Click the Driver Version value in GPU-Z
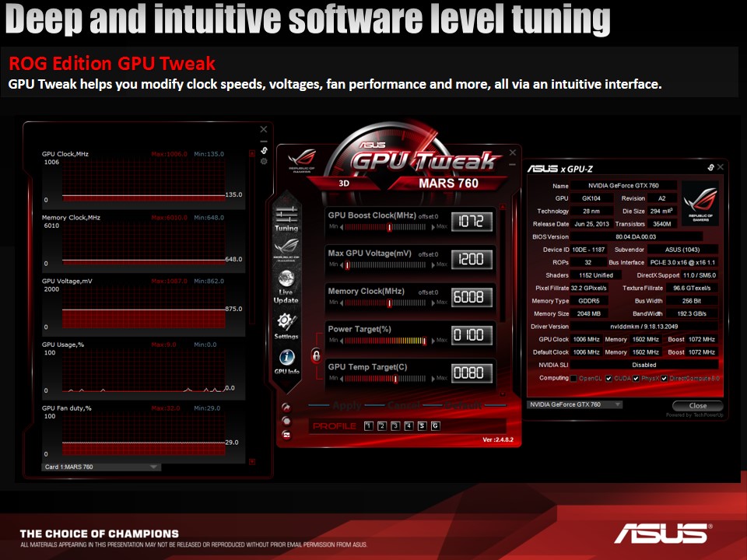 point(644,327)
